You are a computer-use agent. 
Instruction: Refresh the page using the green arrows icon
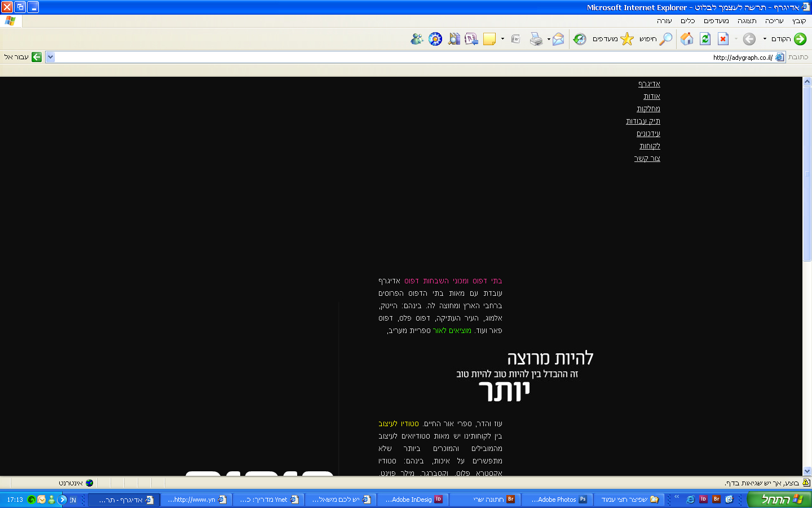[705, 39]
